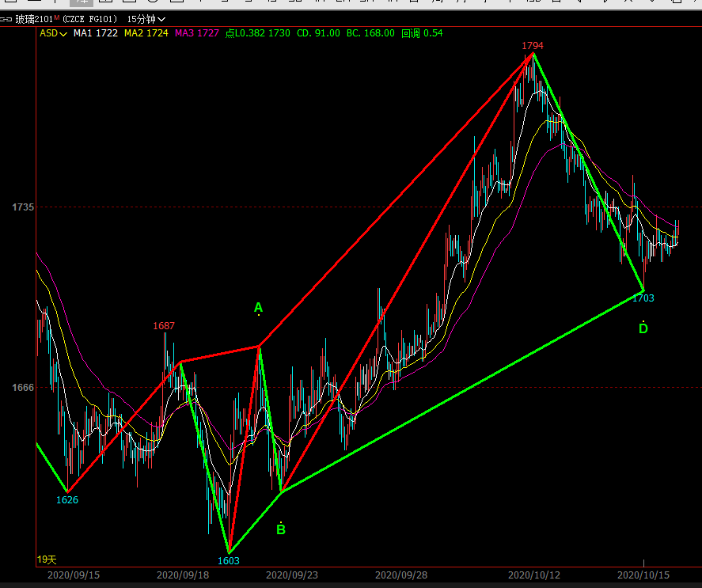
Task: Click the 1603 low price label
Action: coord(229,560)
